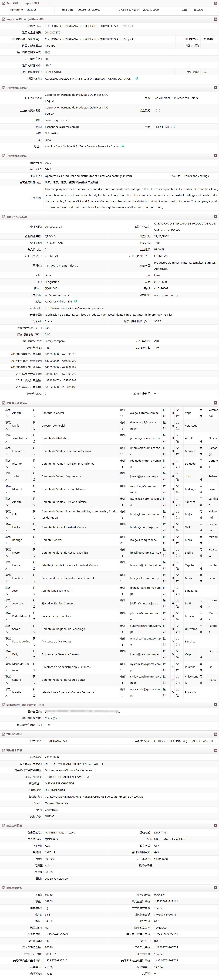Click parent company name Breca
Screen dimensions: 219x980
click(48, 321)
